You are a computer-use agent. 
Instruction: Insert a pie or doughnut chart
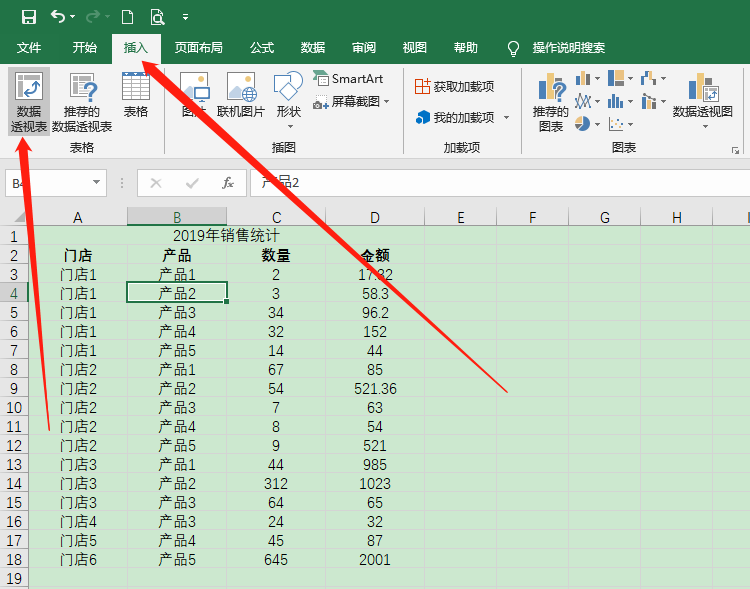tap(587, 124)
